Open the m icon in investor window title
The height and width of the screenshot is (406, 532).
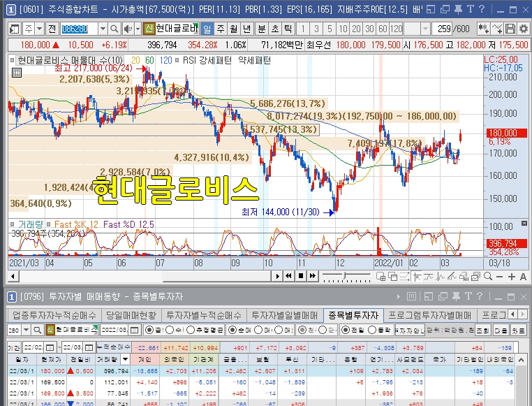411,297
